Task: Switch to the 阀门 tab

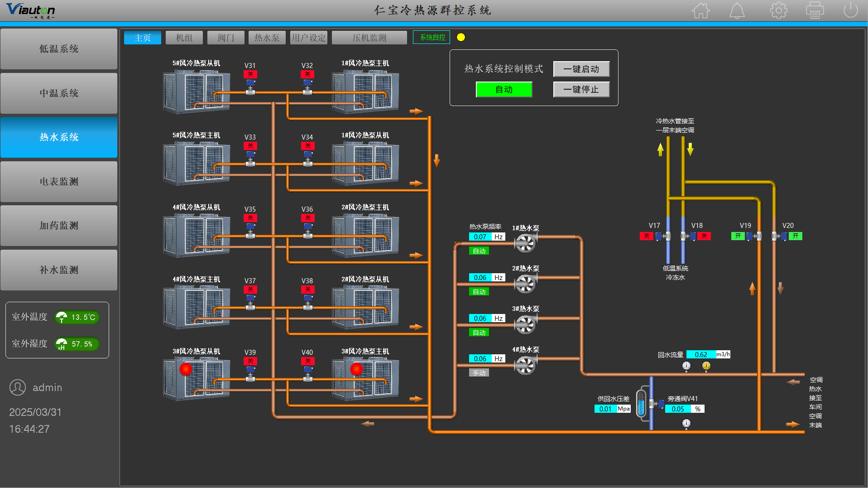Action: pyautogui.click(x=225, y=38)
